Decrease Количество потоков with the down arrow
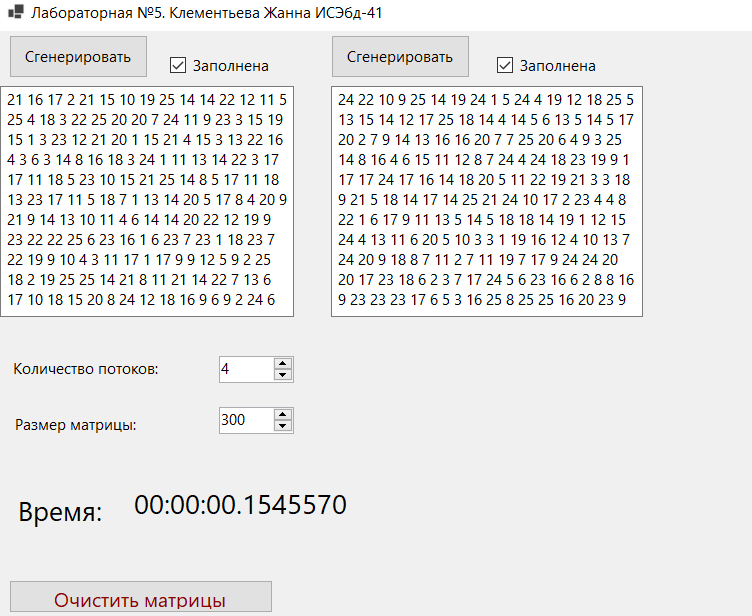The image size is (752, 616). click(283, 375)
